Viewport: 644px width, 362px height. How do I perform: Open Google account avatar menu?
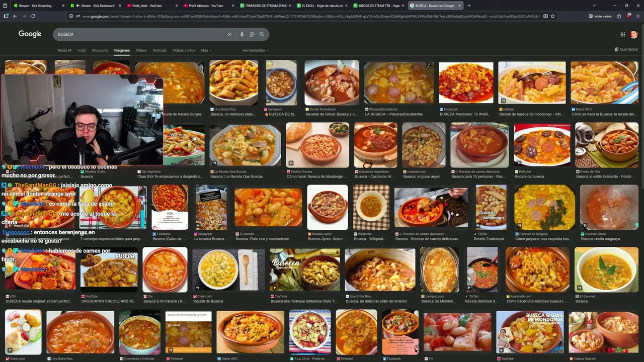point(634,35)
